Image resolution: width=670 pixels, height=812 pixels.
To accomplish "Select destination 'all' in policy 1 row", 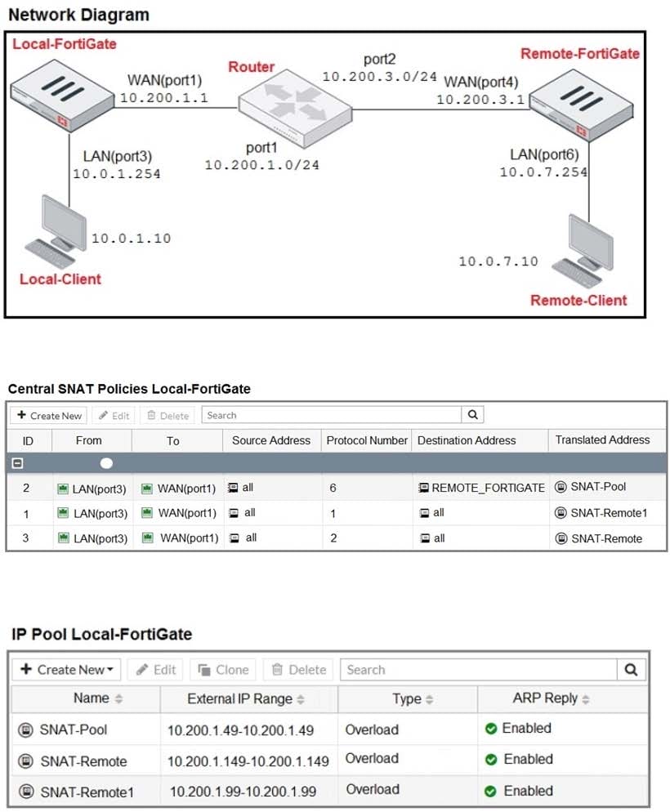I will tap(432, 513).
